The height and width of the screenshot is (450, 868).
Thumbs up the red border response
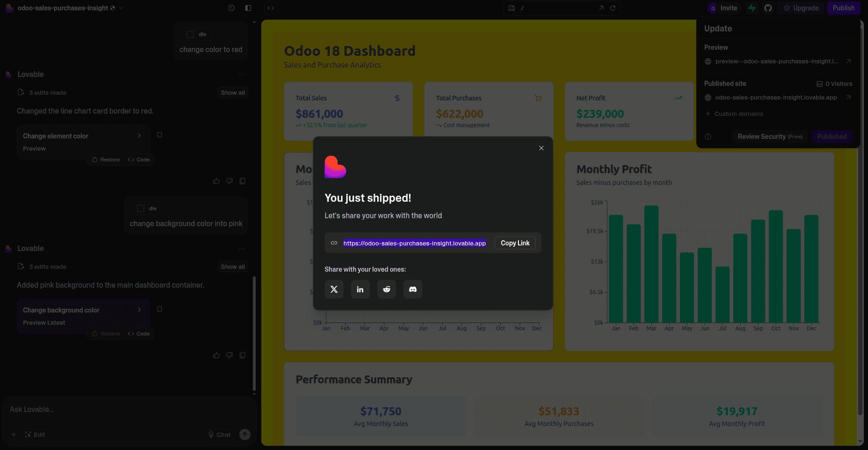pos(216,181)
